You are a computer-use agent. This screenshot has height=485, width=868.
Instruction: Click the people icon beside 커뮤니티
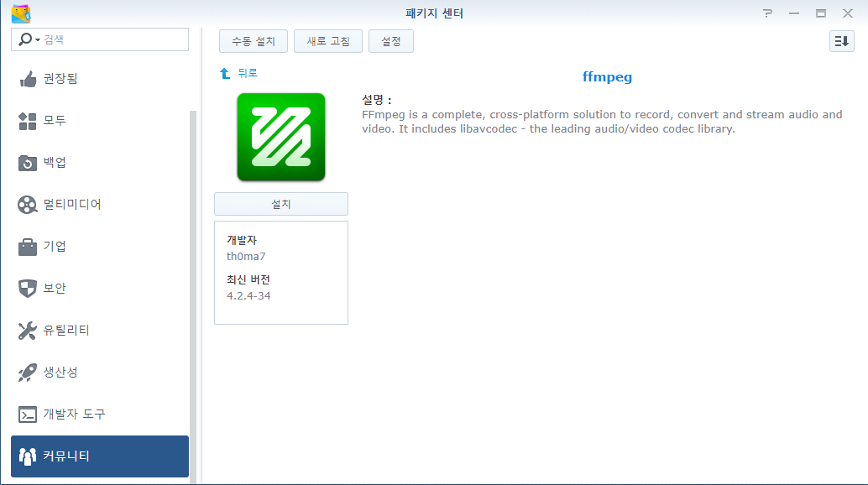click(27, 456)
